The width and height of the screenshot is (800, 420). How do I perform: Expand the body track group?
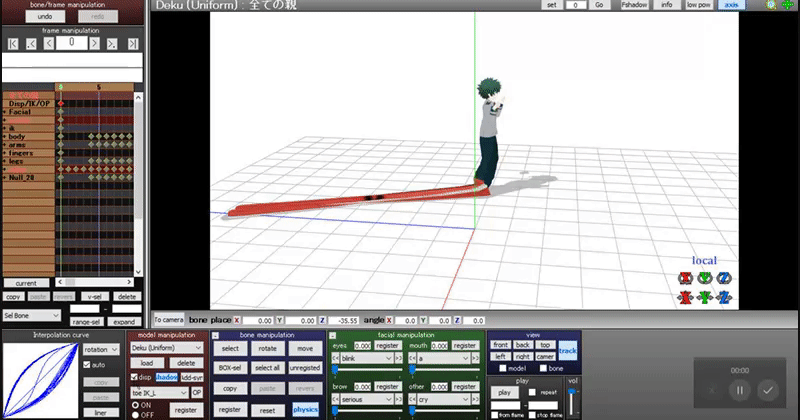click(5, 136)
